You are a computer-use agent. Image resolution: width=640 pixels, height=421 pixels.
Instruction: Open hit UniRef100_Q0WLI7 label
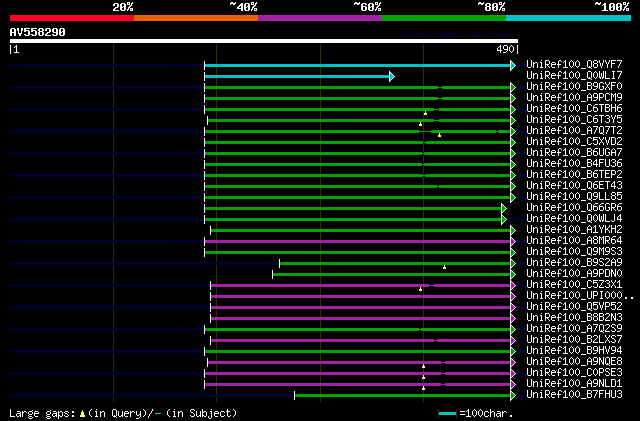(574, 75)
